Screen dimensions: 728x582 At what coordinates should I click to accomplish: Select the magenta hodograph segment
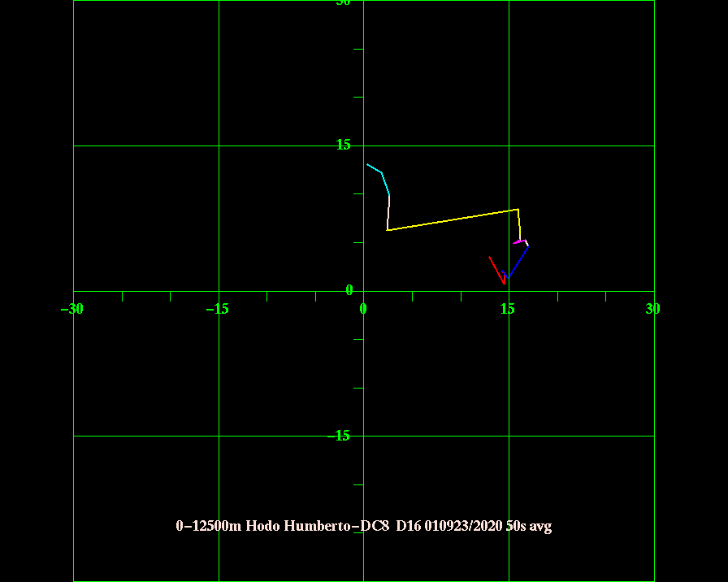(519, 241)
